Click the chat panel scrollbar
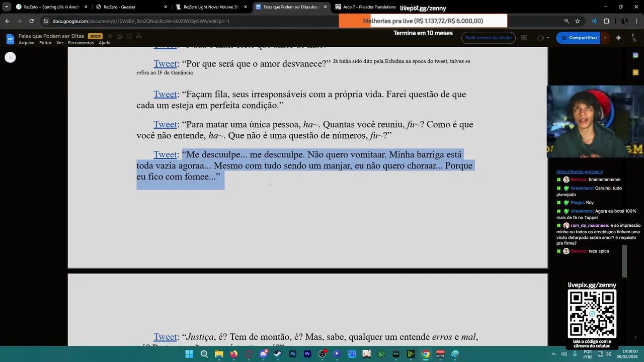 click(x=625, y=261)
